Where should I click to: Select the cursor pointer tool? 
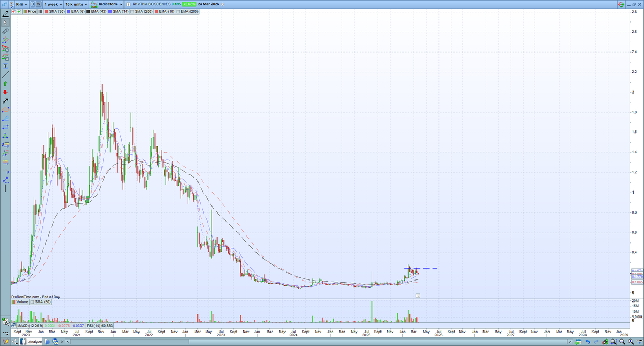click(5, 23)
